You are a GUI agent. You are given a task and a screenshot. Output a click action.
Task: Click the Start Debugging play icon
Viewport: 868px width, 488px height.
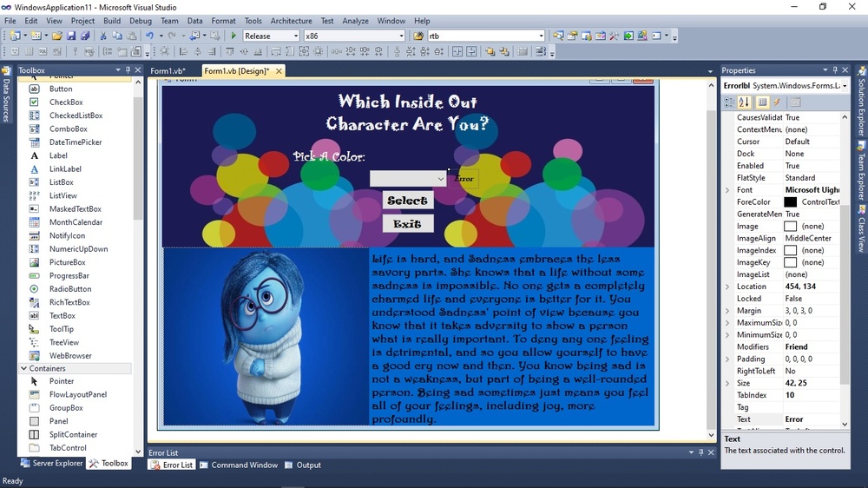233,36
